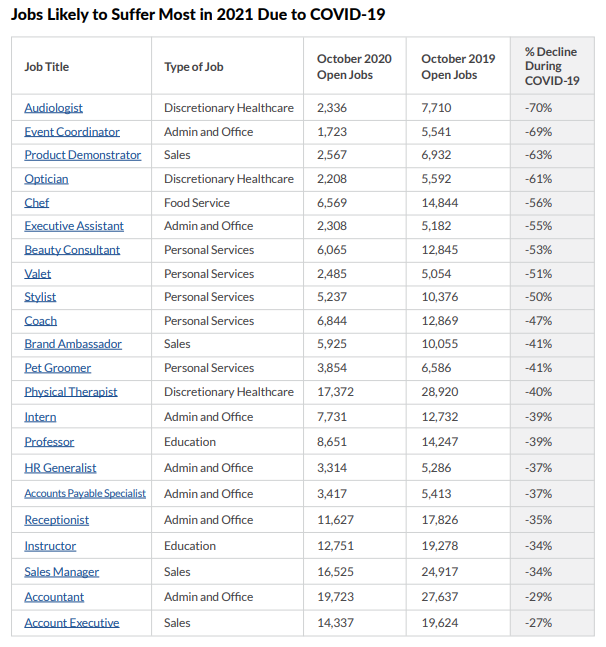Open the Beauty Consultant link
This screenshot has height=647, width=606.
(x=72, y=250)
